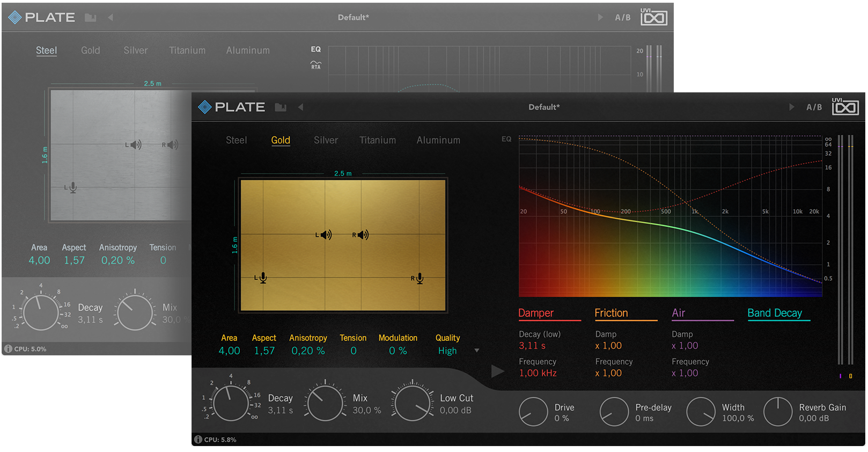Select Steel material in front window
The width and height of the screenshot is (868, 452).
point(237,140)
